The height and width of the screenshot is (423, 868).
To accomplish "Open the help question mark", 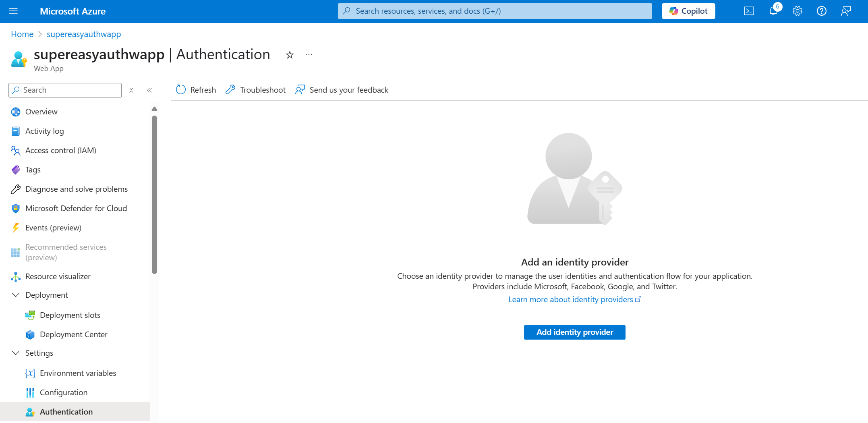I will pyautogui.click(x=821, y=11).
